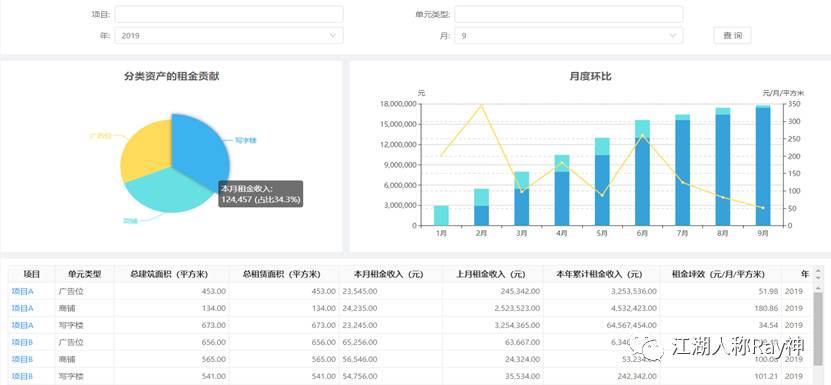Click the cell 2,523,523.00

coord(493,308)
